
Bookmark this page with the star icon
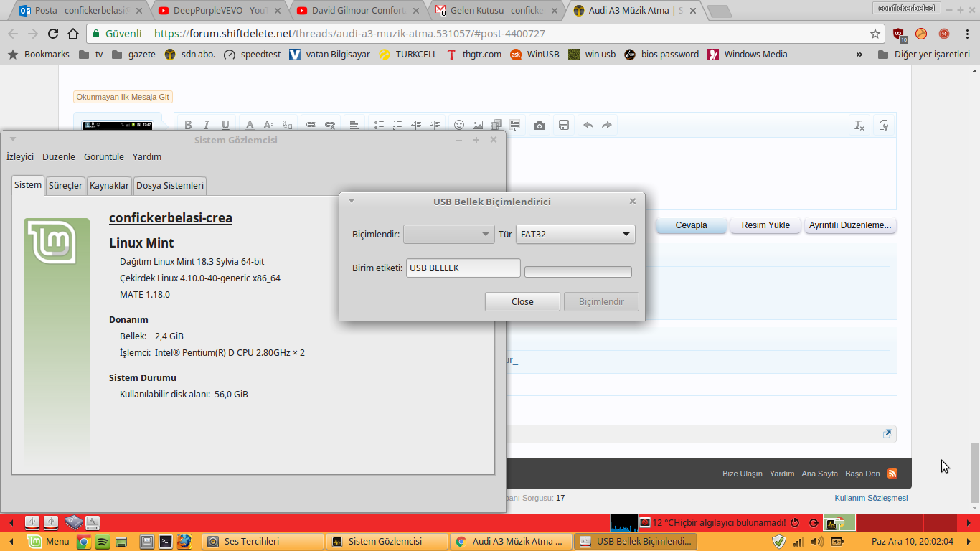click(875, 34)
